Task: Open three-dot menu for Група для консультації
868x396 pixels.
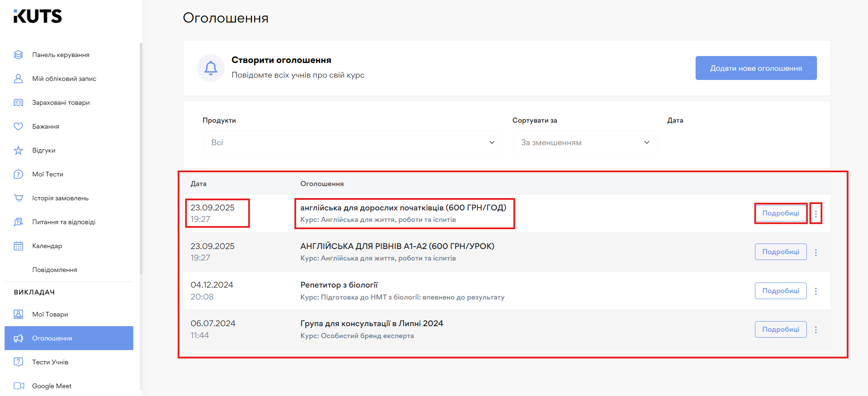Action: [816, 330]
